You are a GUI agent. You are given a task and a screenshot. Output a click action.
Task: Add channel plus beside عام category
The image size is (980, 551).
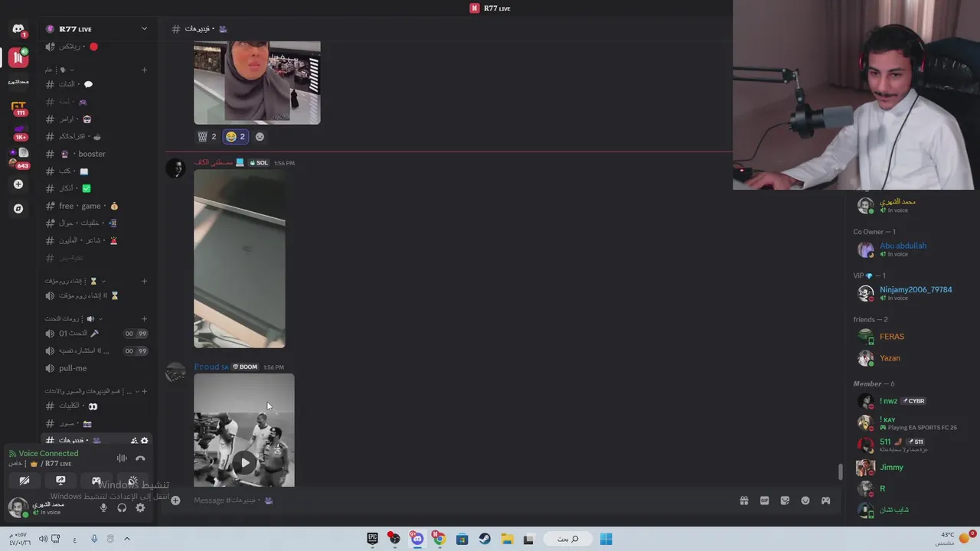pos(144,70)
